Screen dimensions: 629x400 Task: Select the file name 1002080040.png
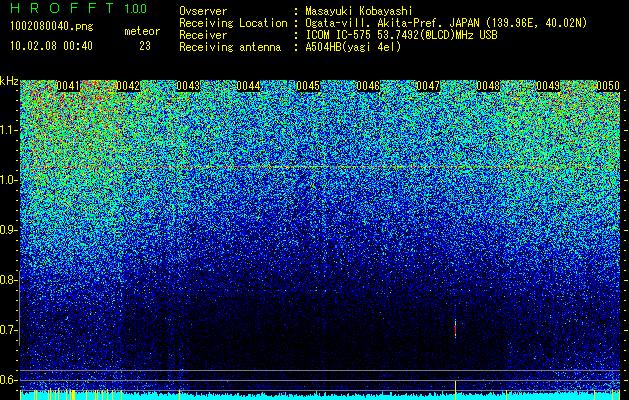[52, 26]
